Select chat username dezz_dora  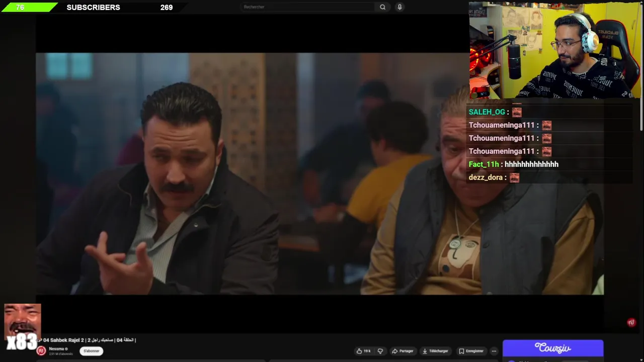(x=486, y=177)
